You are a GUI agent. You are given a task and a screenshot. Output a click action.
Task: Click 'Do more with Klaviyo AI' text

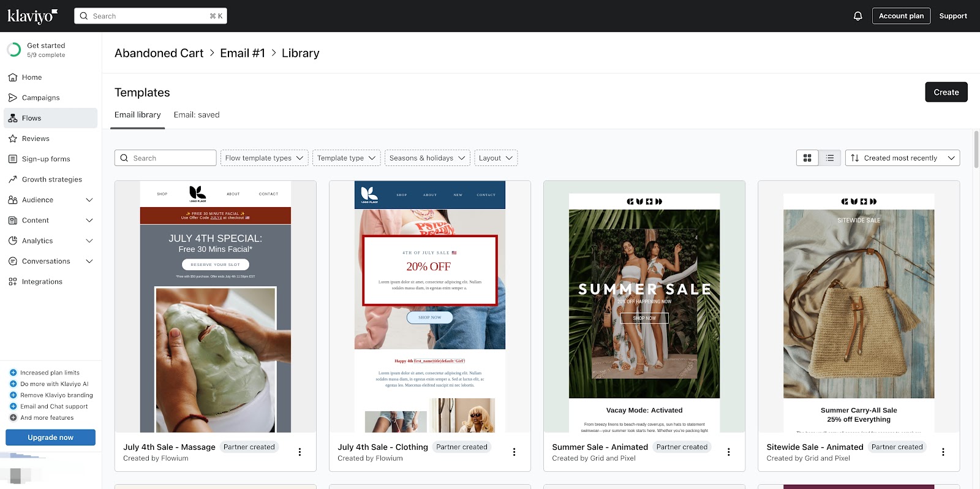(x=54, y=384)
